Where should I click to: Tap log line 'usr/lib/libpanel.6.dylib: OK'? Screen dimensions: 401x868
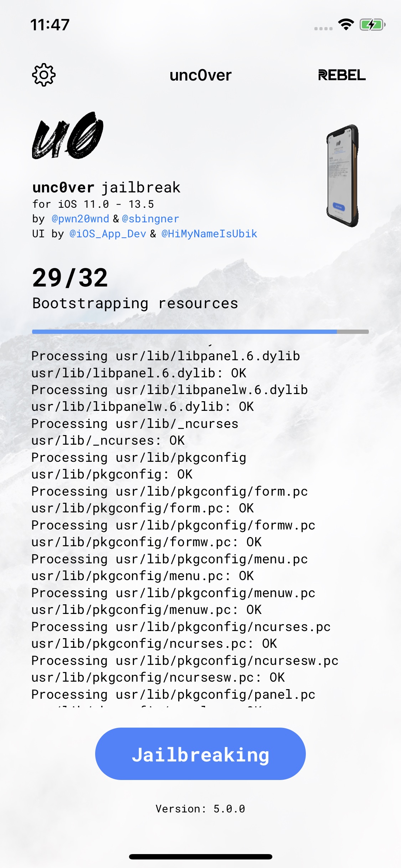coord(139,373)
